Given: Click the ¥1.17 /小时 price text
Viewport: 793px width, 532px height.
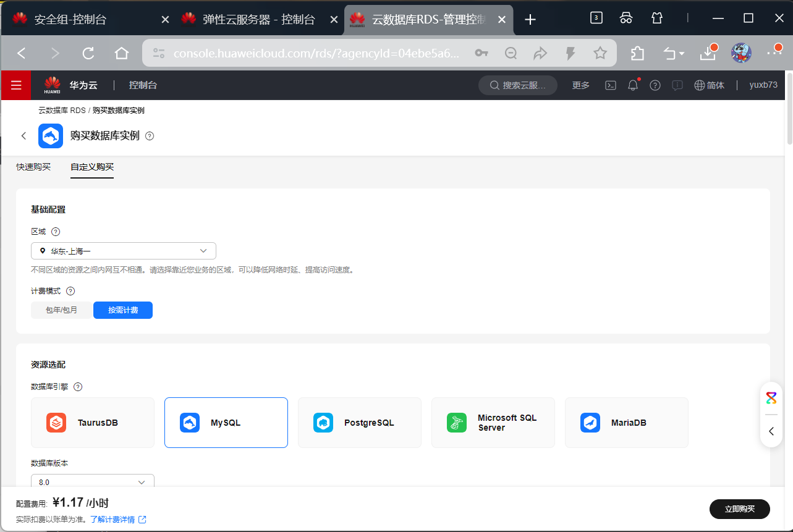Looking at the screenshot, I should [x=80, y=503].
